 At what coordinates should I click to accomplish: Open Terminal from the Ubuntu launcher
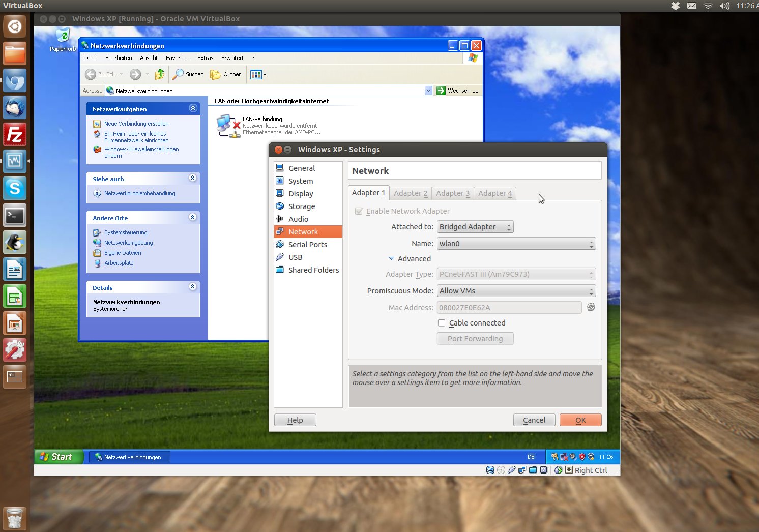pos(15,216)
